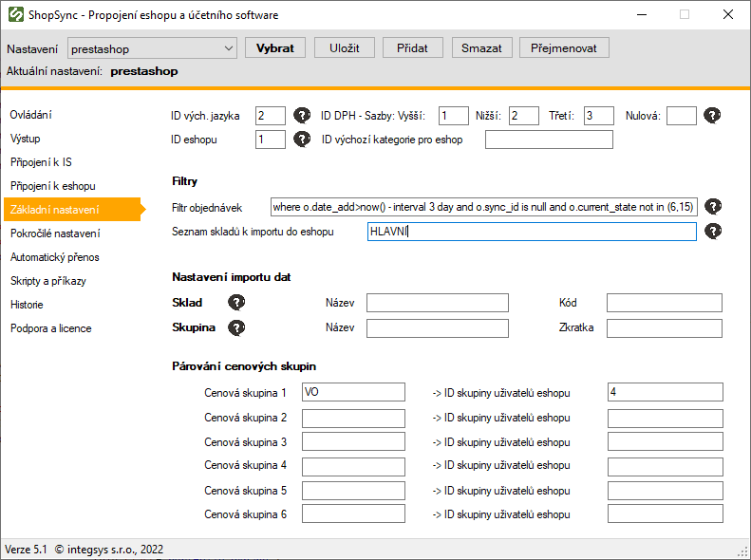The width and height of the screenshot is (751, 560).
Task: Expand the Nastavení prestashop dropdown
Action: [227, 48]
